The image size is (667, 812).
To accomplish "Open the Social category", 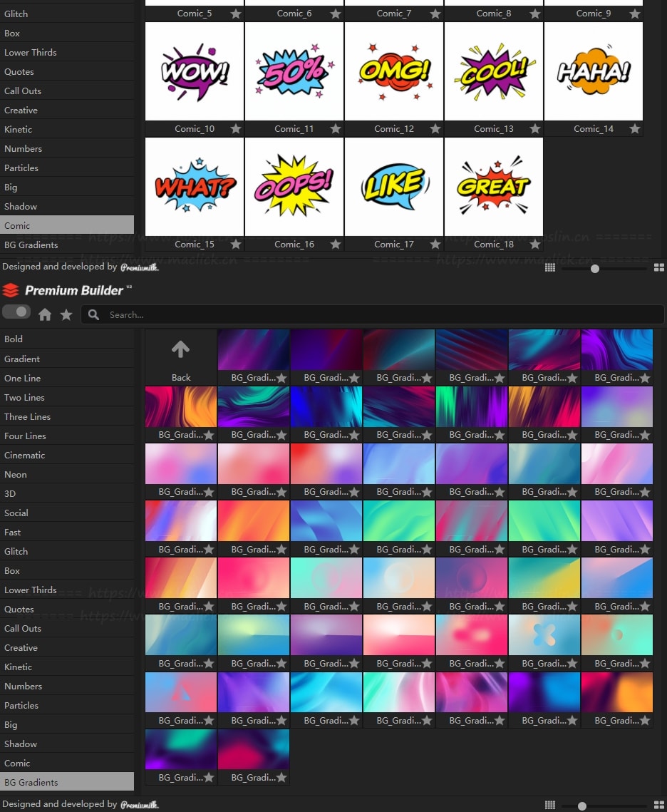I will click(x=67, y=513).
